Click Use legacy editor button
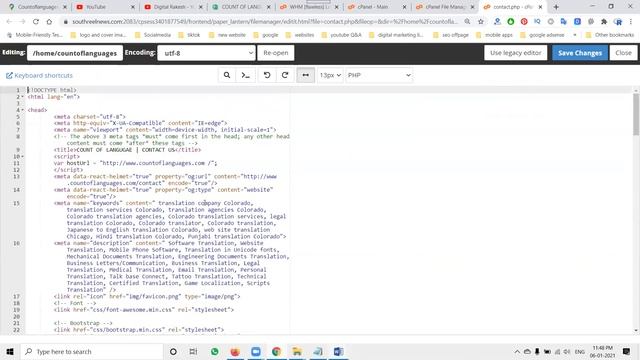The height and width of the screenshot is (360, 640). tap(516, 53)
